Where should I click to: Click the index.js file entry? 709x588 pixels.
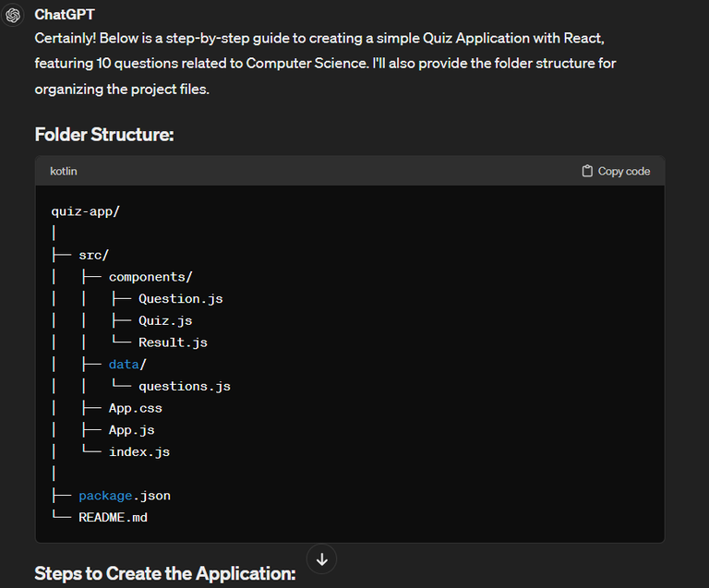138,452
